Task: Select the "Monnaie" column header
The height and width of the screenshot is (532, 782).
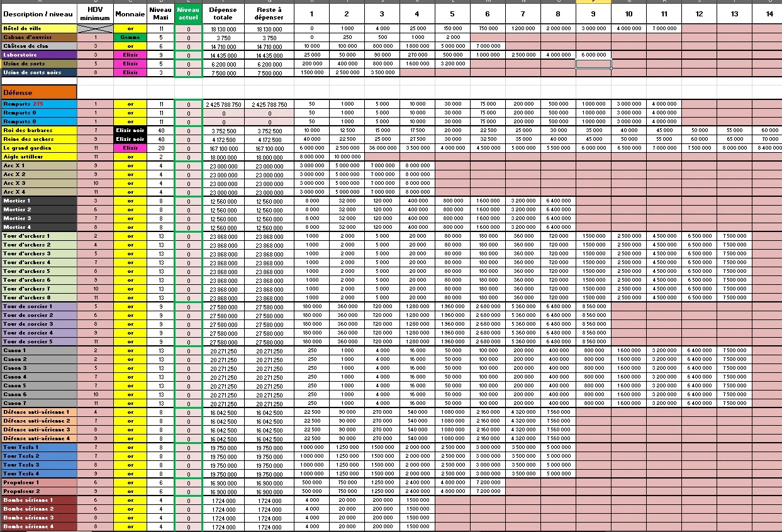Action: coord(130,14)
